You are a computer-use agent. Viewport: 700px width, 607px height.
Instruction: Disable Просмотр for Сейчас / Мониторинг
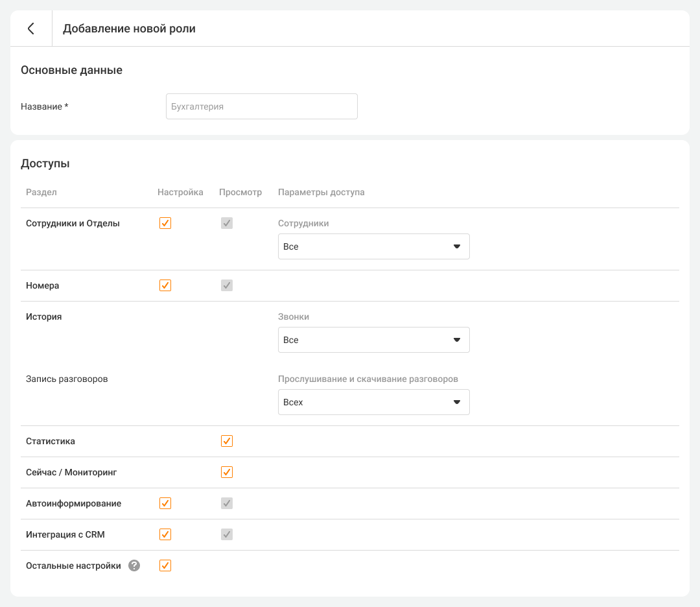coord(227,472)
